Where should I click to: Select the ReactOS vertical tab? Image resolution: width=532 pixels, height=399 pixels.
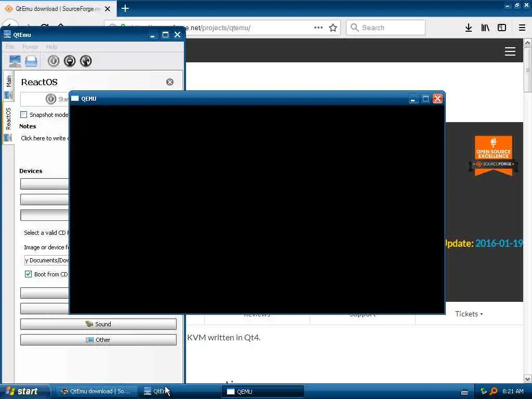[x=8, y=124]
